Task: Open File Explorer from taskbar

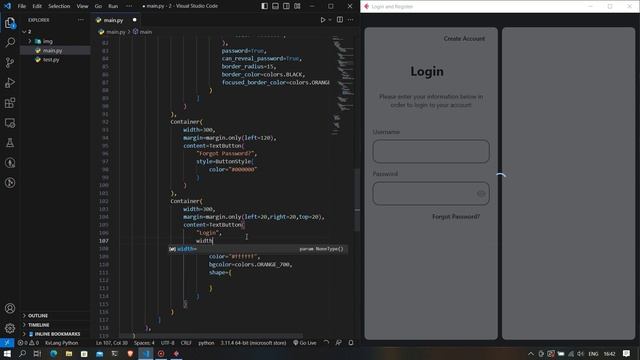Action: coord(69,353)
